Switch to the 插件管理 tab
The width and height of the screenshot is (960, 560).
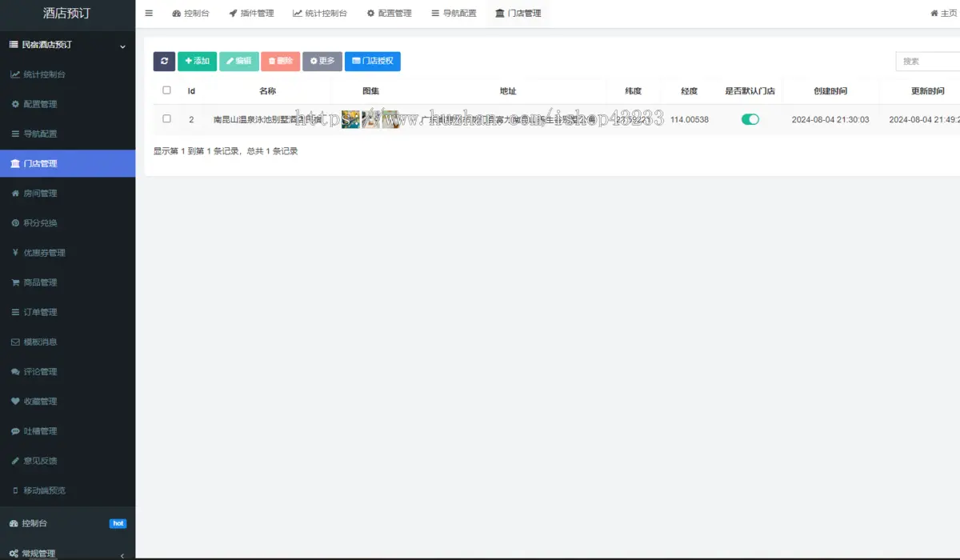[x=251, y=14]
